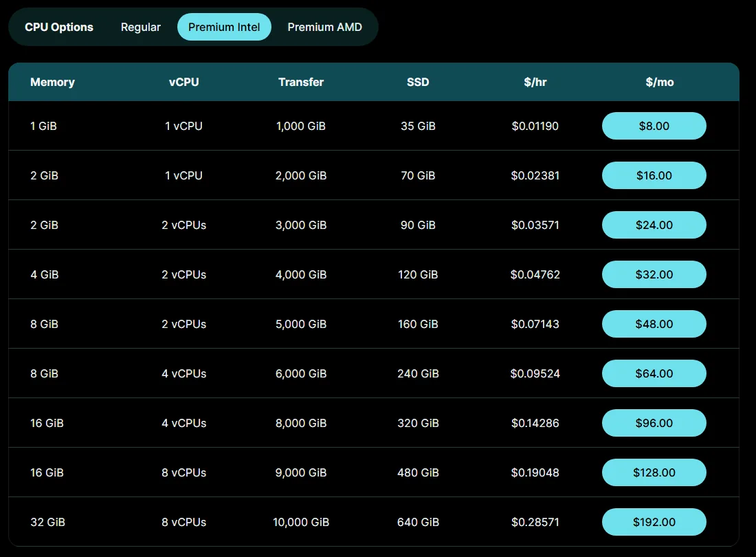Click memory cell in the $48.00 row
The image size is (756, 557).
coord(45,324)
